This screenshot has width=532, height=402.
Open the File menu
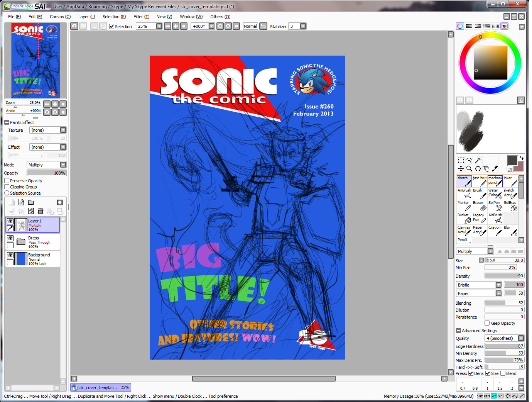(x=14, y=17)
